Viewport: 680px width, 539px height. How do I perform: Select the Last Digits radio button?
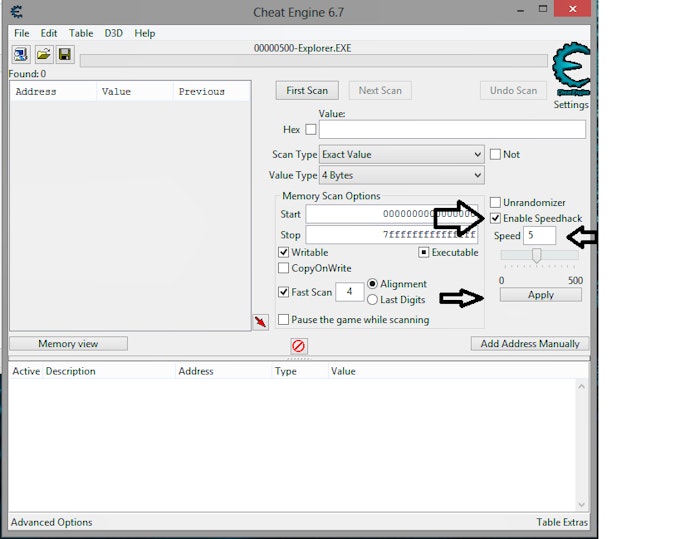click(372, 300)
